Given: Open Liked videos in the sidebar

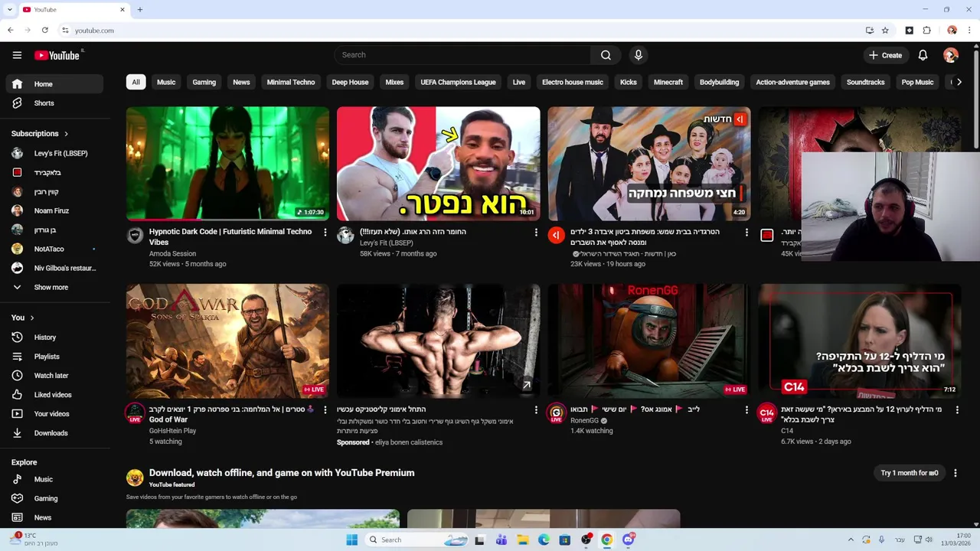Looking at the screenshot, I should [x=53, y=395].
